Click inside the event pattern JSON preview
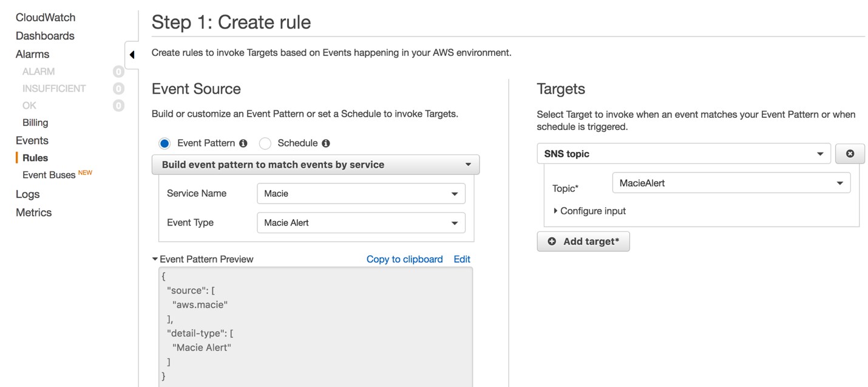Image resolution: width=868 pixels, height=387 pixels. (x=316, y=327)
